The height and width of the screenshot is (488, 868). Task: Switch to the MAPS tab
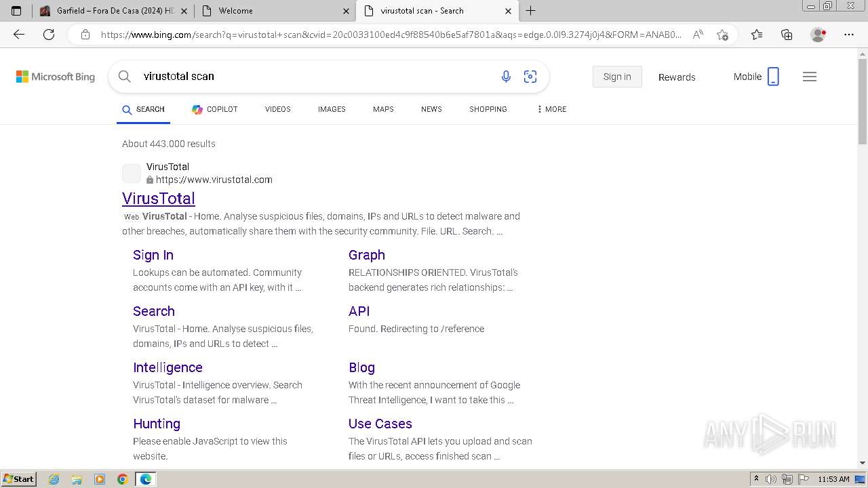click(x=383, y=109)
